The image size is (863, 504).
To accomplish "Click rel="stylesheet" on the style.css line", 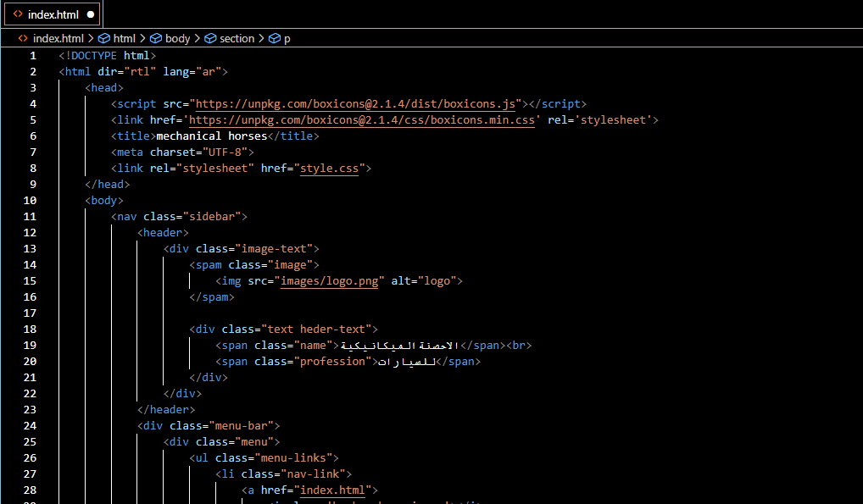I will click(202, 169).
